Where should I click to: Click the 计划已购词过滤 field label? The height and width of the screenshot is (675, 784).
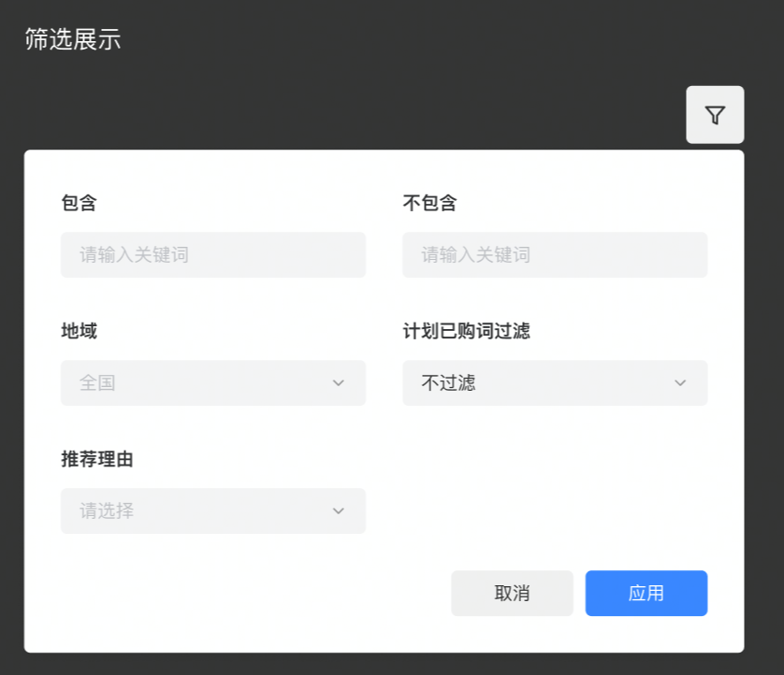tap(466, 331)
